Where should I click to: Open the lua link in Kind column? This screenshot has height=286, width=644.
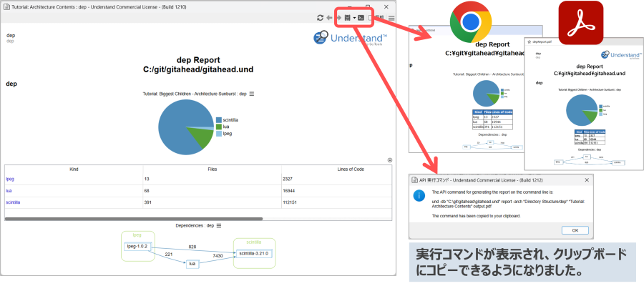pyautogui.click(x=9, y=191)
